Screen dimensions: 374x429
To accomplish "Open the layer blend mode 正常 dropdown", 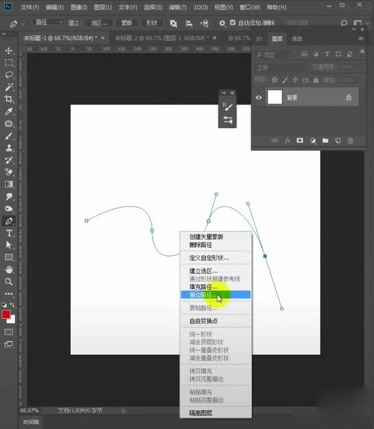I will click(x=281, y=68).
